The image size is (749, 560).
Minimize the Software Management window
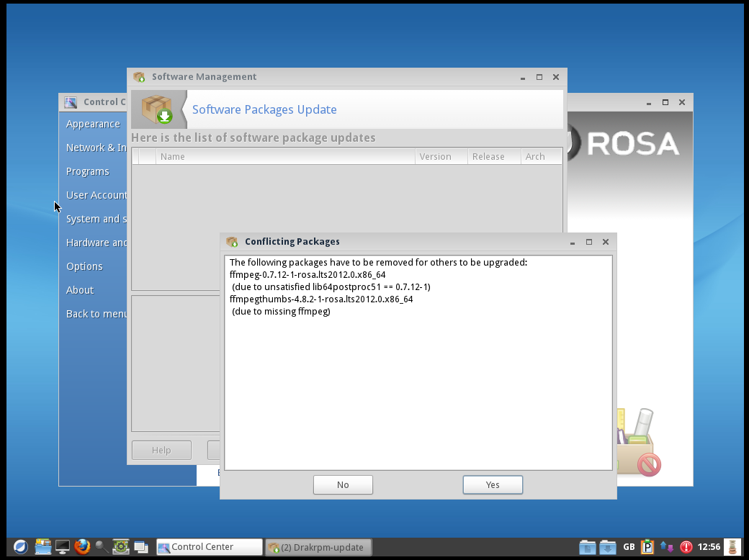523,77
